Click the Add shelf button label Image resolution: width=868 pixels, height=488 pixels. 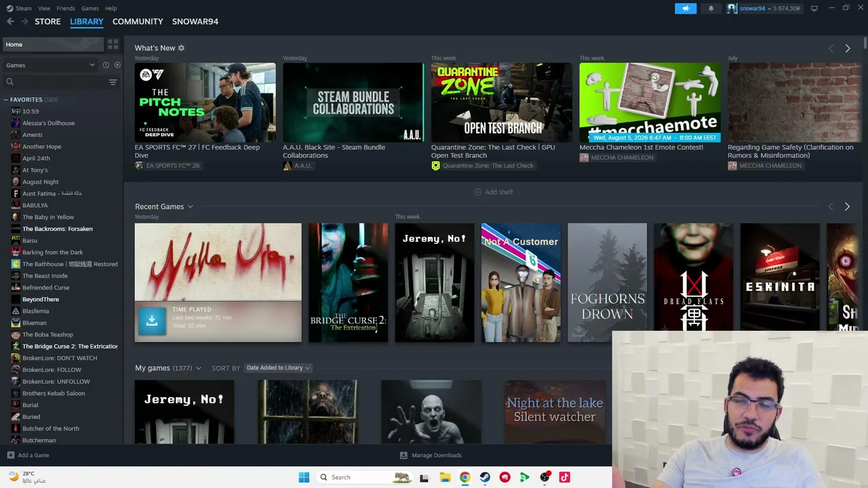click(499, 192)
